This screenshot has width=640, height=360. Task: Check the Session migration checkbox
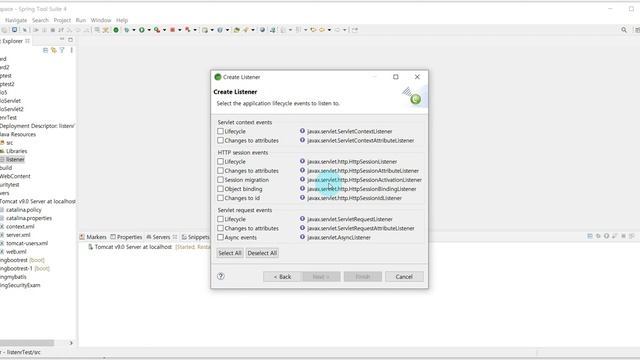(220, 180)
